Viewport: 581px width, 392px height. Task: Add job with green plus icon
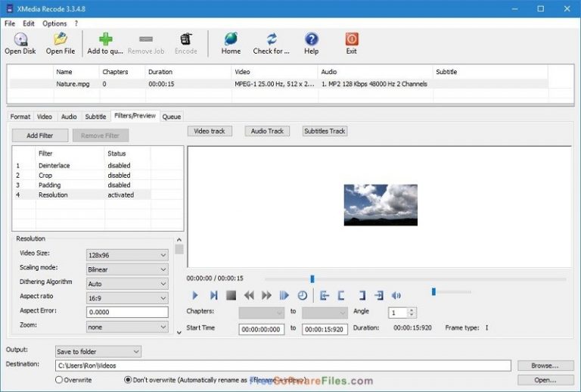pos(106,39)
